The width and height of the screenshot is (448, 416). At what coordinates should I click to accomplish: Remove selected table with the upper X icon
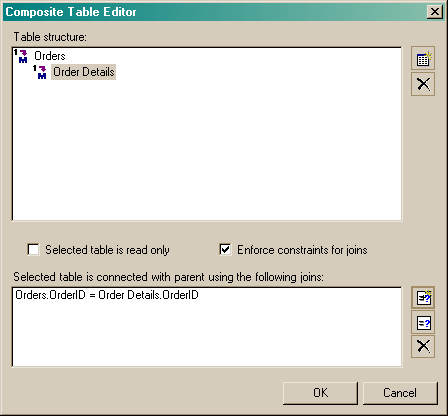coord(423,84)
